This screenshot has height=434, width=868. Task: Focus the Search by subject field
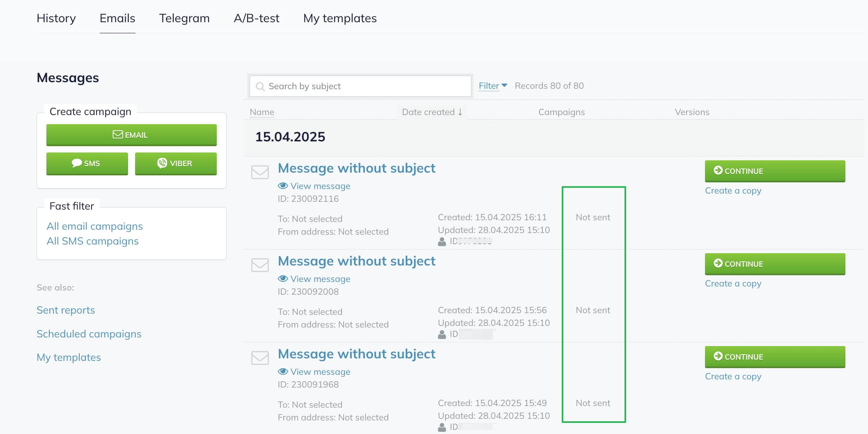[361, 86]
